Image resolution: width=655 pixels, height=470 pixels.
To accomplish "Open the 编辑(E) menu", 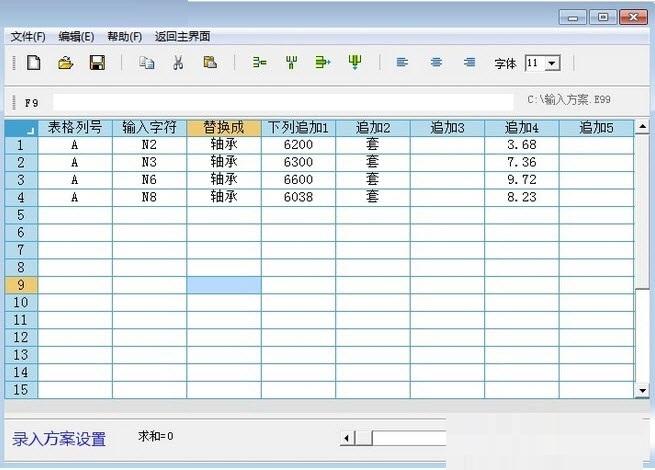I will coord(76,36).
